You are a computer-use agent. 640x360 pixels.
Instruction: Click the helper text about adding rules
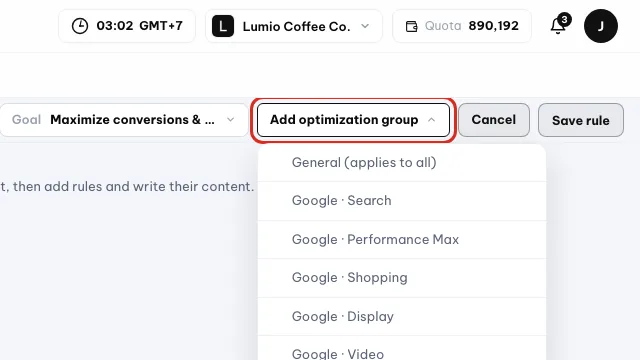pos(127,187)
